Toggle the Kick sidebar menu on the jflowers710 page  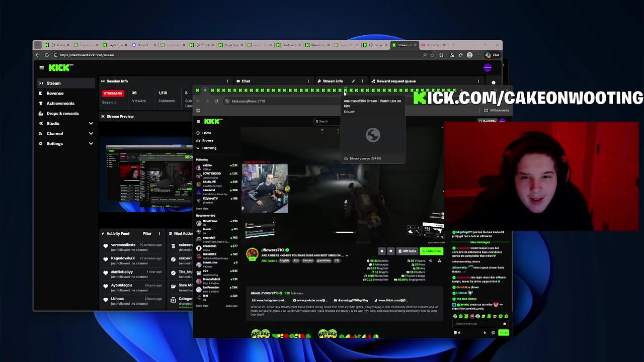pos(199,121)
